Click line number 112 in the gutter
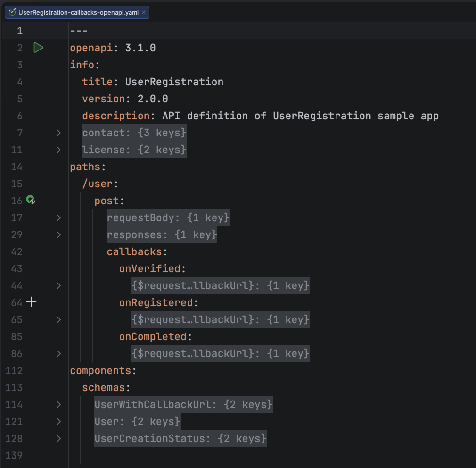 [14, 371]
